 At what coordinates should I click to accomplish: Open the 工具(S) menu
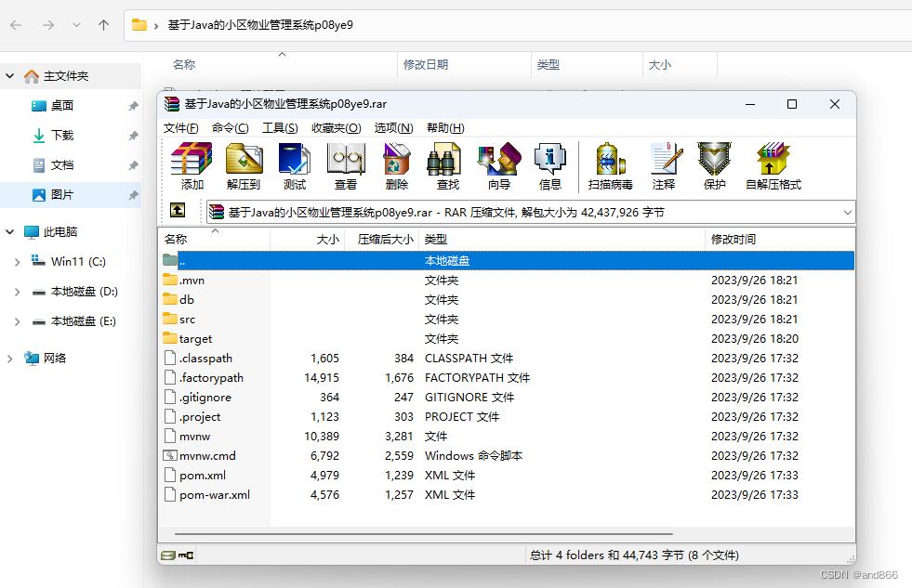point(280,128)
